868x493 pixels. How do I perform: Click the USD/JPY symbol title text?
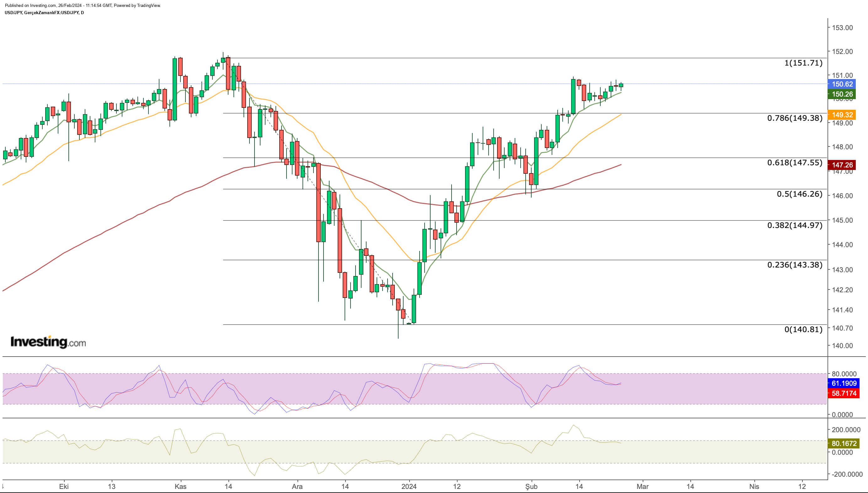[44, 13]
